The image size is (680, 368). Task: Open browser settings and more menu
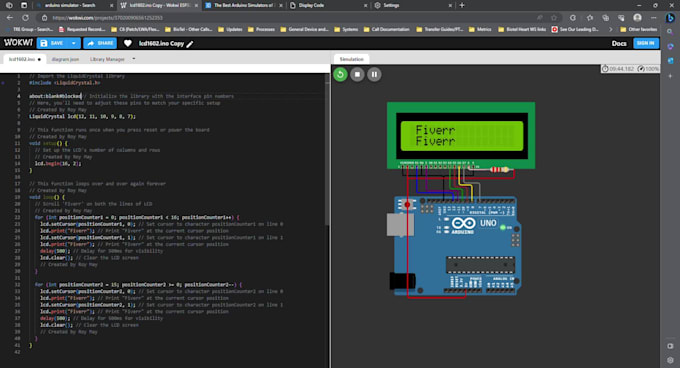click(x=654, y=18)
